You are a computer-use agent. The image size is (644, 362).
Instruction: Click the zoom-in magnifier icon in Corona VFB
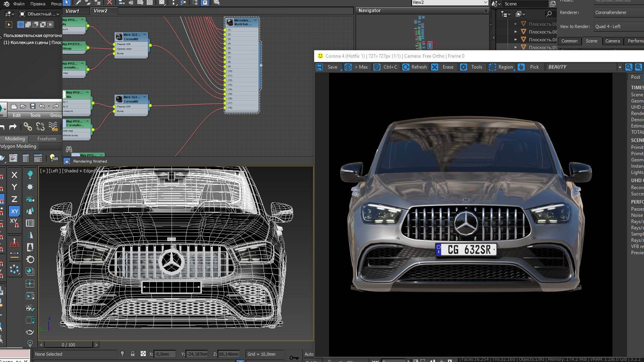click(628, 67)
